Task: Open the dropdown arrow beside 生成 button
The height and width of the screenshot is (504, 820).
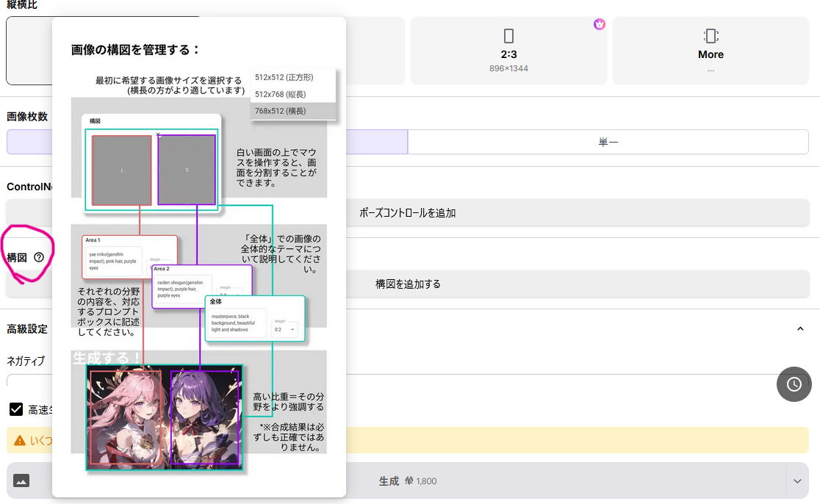Action: point(797,481)
